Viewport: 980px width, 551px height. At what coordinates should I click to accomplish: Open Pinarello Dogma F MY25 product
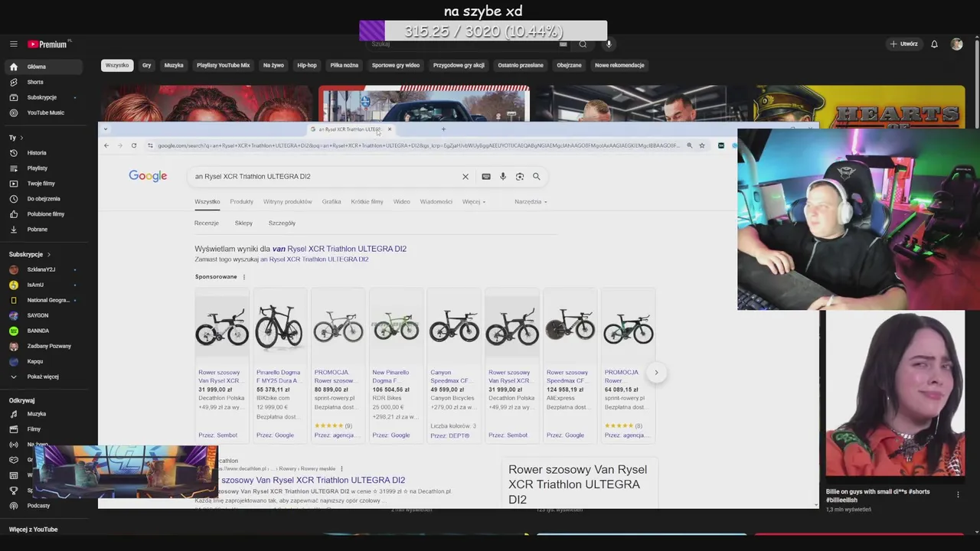click(278, 377)
